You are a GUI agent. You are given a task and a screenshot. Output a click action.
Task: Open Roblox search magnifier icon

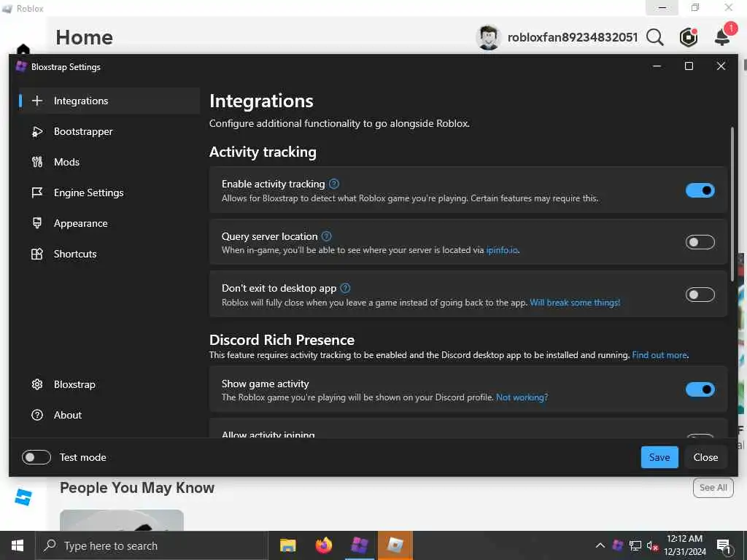(655, 37)
